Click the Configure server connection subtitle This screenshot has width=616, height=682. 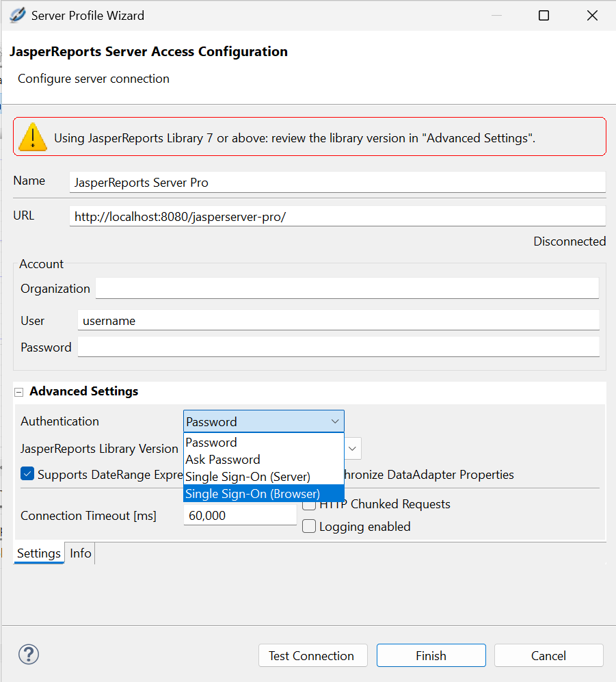[x=94, y=79]
